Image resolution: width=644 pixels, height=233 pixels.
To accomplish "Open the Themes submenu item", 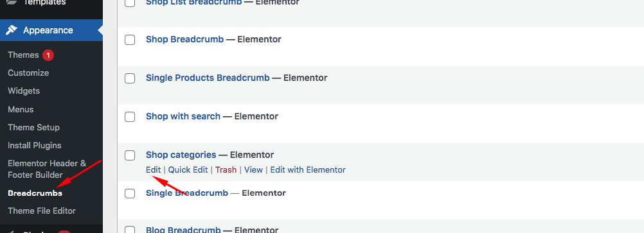I will pyautogui.click(x=23, y=55).
